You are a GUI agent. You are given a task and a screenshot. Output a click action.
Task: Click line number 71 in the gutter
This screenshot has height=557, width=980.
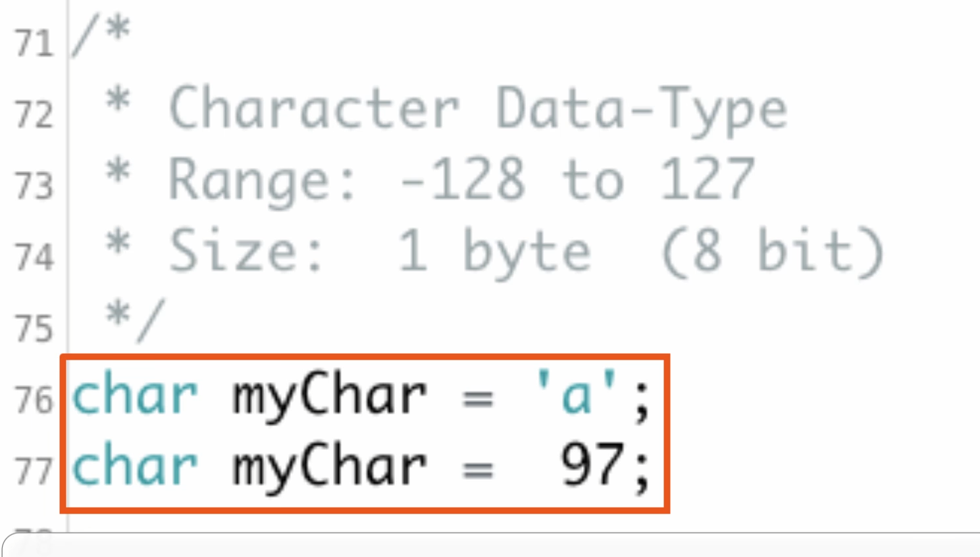[34, 43]
